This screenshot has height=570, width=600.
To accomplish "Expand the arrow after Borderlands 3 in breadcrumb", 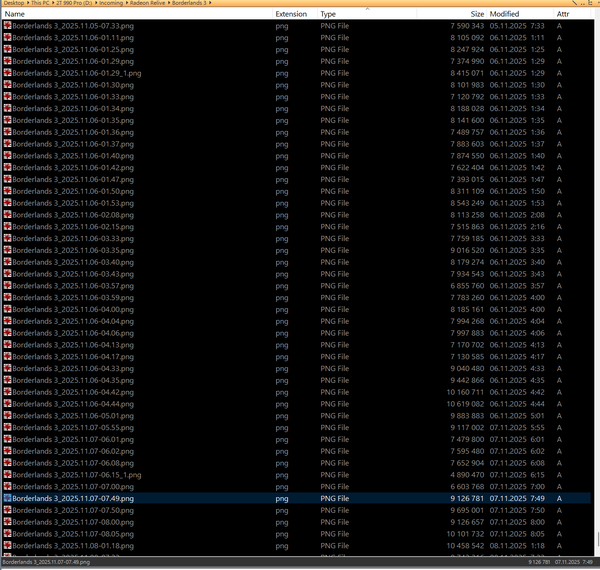I will tap(210, 3).
